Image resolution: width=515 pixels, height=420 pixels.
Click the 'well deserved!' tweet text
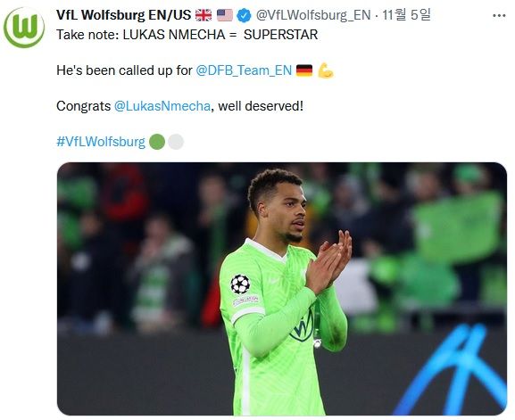261,106
